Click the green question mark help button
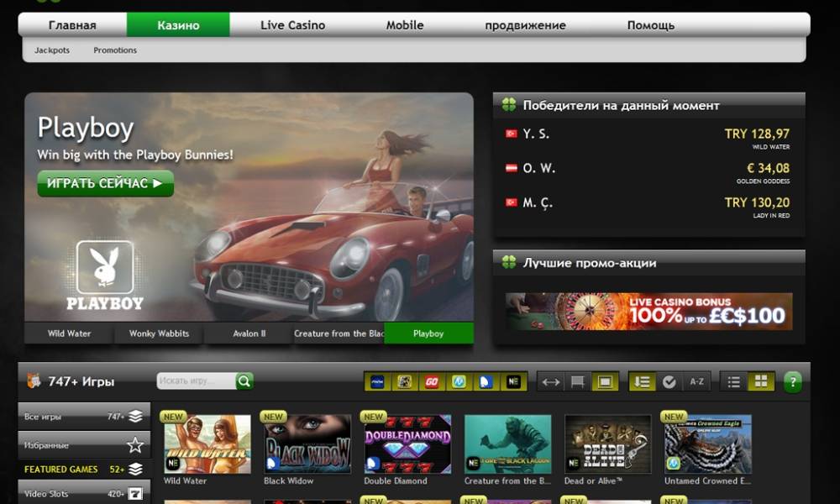This screenshot has height=504, width=840. [x=793, y=382]
